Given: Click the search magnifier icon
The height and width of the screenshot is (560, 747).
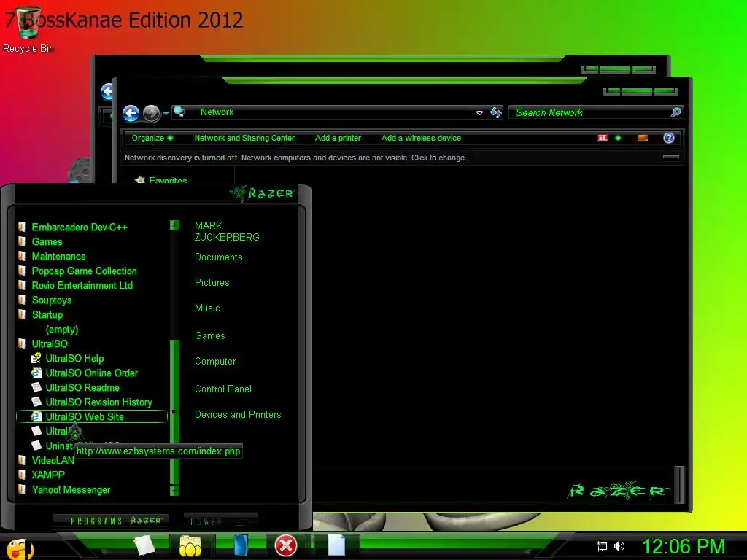Looking at the screenshot, I should (676, 112).
